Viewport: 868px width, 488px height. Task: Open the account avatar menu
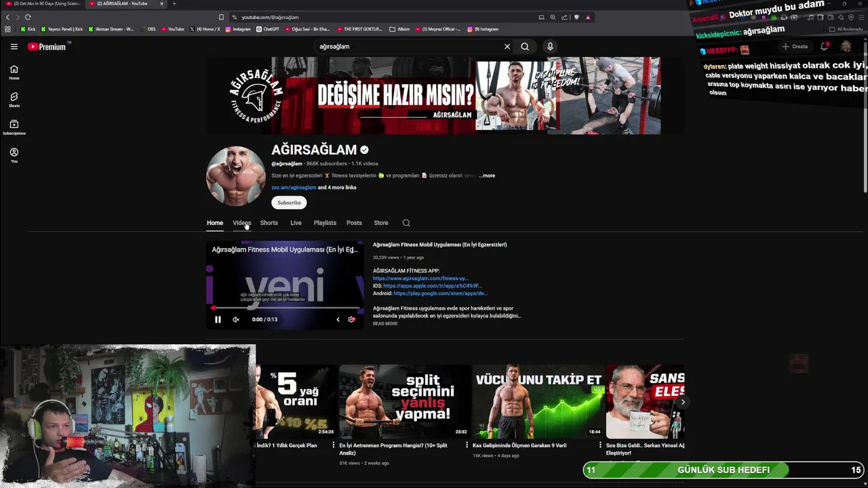(846, 47)
